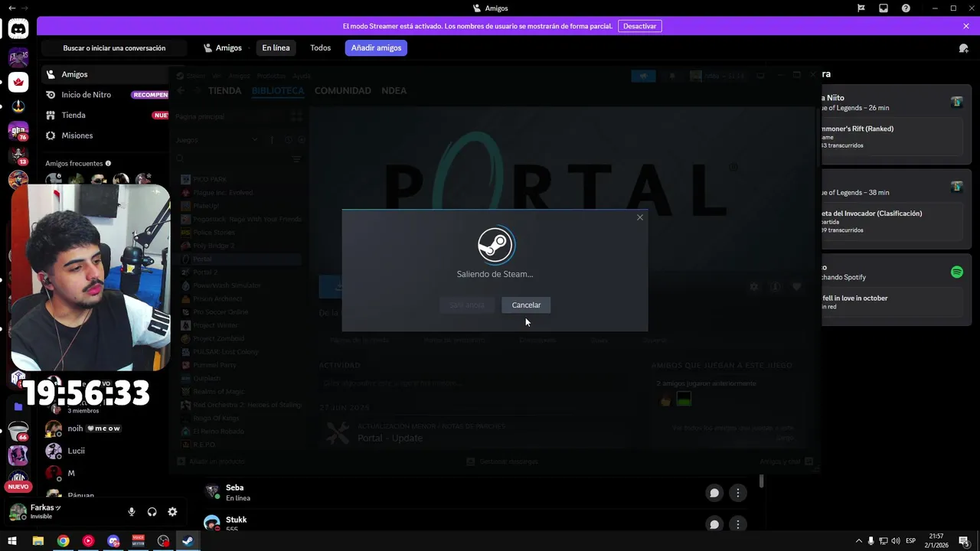
Task: Open more options for Seba
Action: 737,493
